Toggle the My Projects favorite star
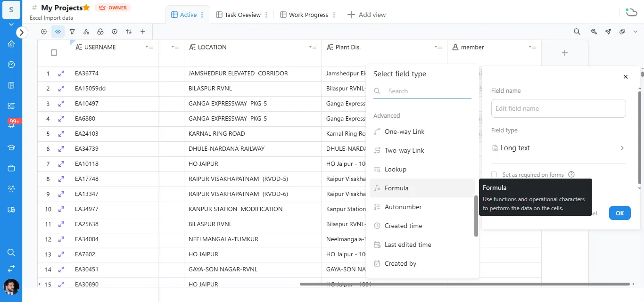Screen dimensions: 644x302 click(x=86, y=8)
